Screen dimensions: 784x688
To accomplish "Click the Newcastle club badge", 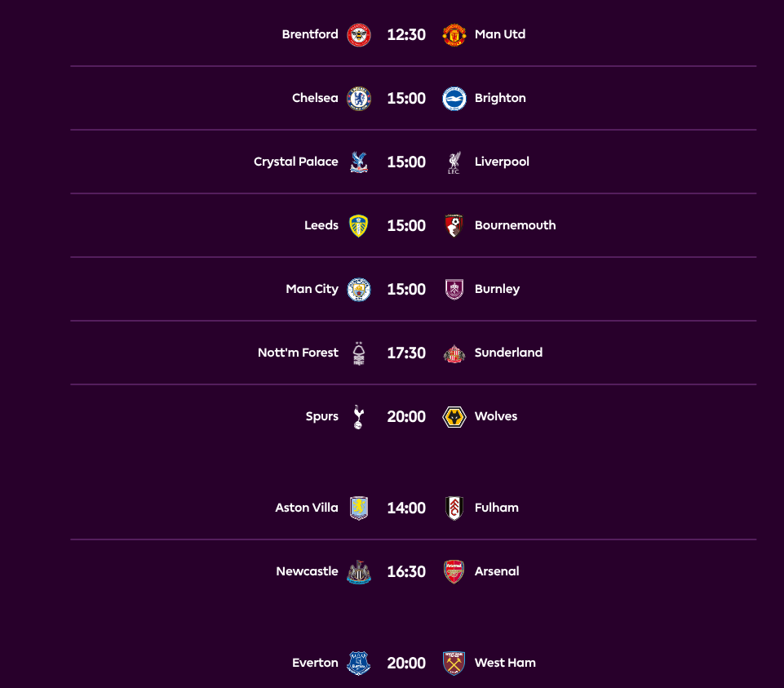I will click(x=359, y=571).
